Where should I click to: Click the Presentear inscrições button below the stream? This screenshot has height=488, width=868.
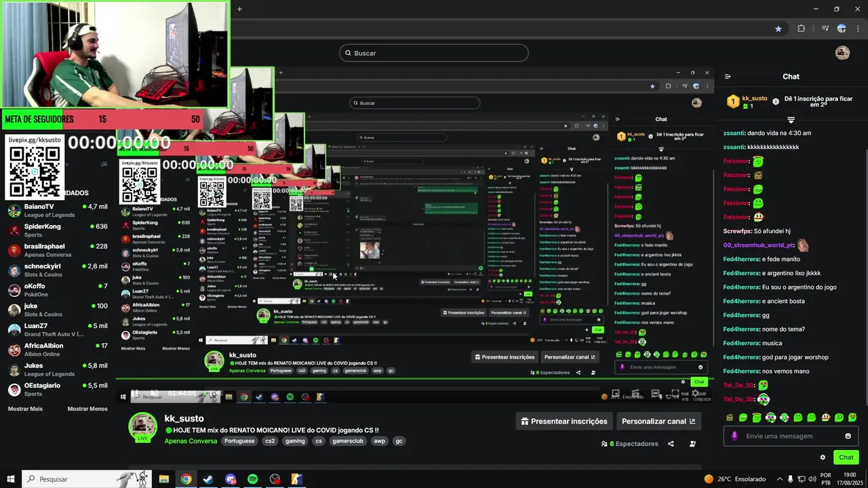[x=564, y=421]
